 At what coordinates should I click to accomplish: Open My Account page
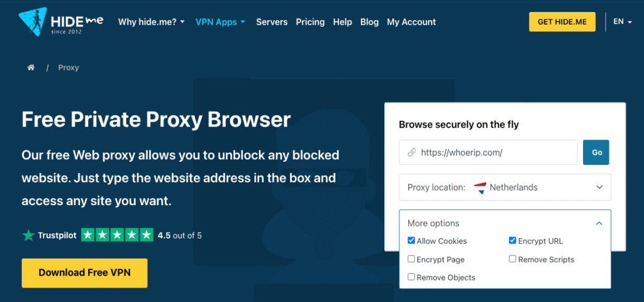click(x=411, y=22)
